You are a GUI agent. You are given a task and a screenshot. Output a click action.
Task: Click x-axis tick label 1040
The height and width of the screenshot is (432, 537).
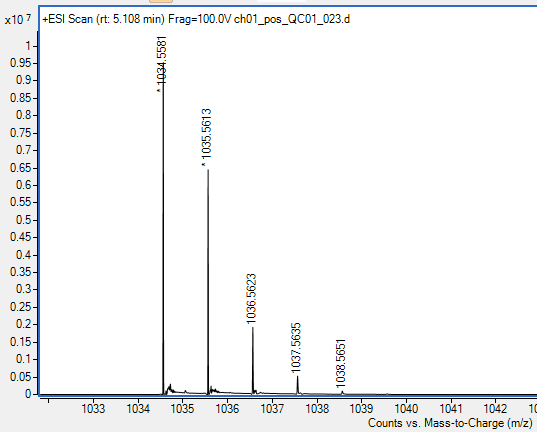point(406,408)
